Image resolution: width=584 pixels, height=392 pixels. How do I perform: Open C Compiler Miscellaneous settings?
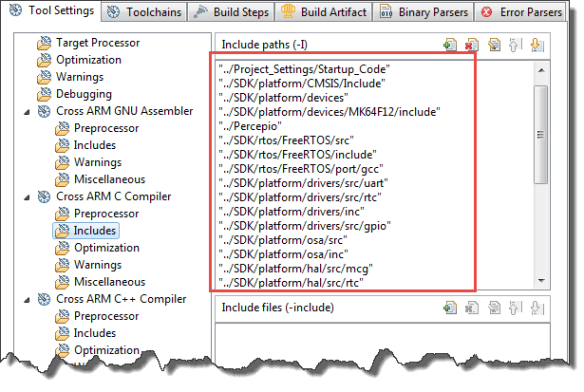pos(100,282)
